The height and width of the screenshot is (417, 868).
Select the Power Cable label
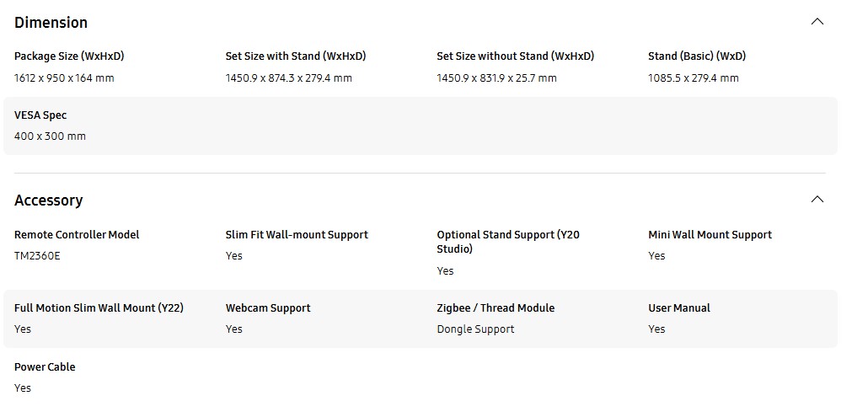[x=45, y=367]
